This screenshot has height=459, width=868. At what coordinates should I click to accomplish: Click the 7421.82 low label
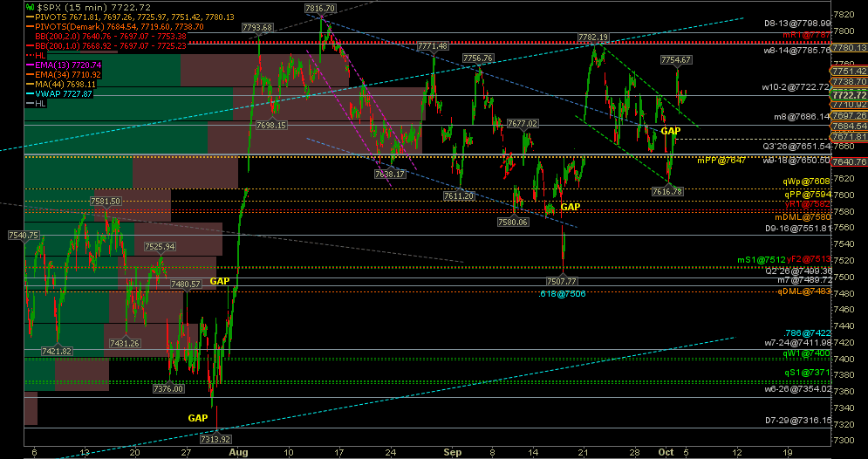click(x=57, y=351)
